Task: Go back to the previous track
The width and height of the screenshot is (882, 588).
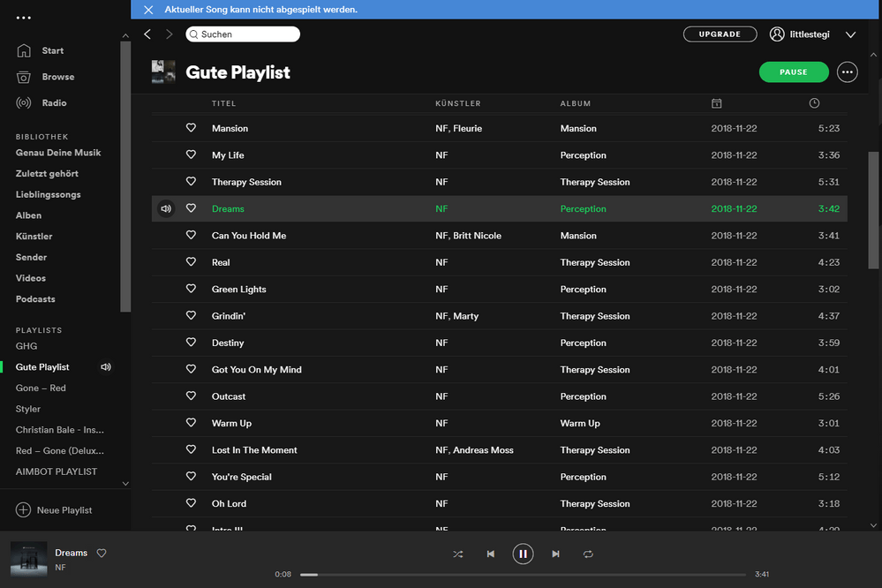Action: tap(490, 554)
